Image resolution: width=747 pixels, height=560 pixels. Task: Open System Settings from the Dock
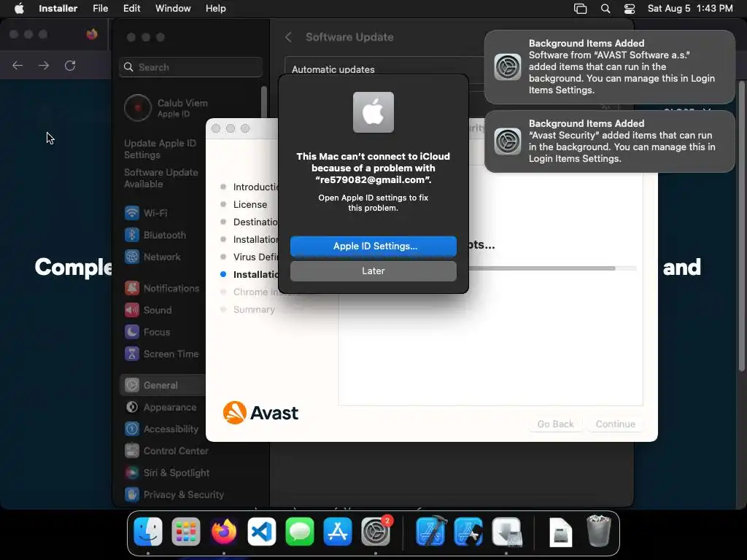[376, 532]
